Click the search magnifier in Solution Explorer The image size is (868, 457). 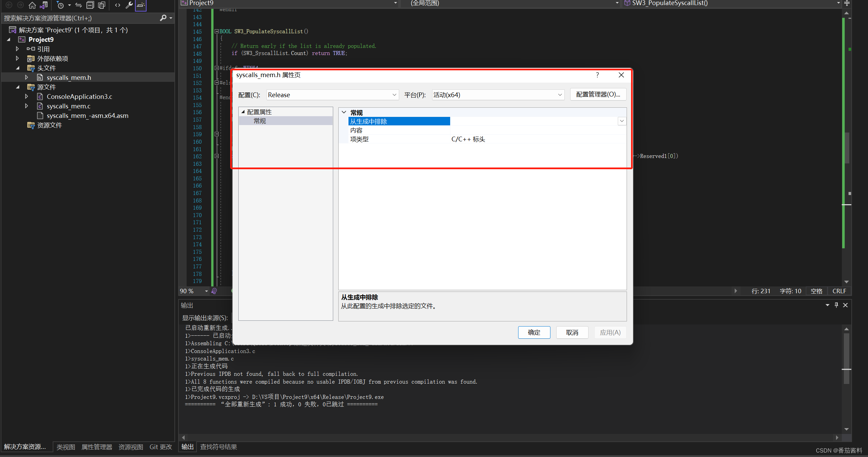164,18
